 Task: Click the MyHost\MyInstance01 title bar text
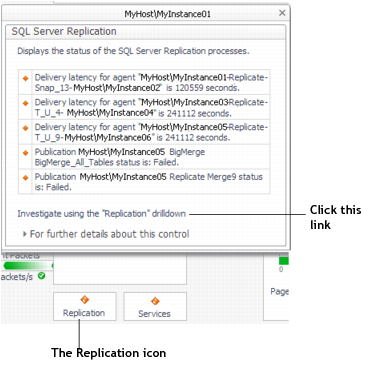(x=168, y=14)
